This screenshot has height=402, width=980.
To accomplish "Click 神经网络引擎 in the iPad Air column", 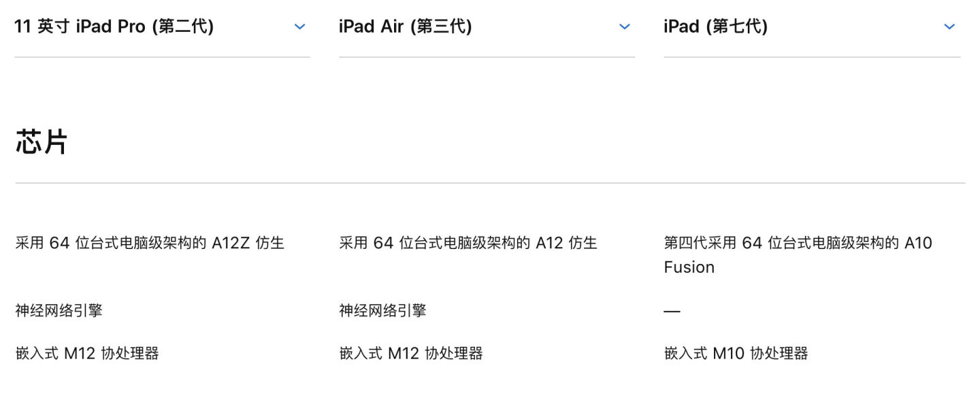I will (383, 311).
